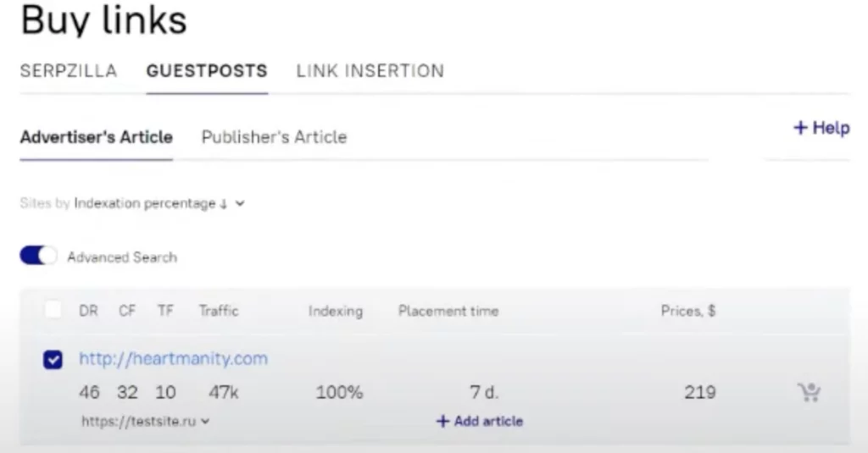Uncheck the heartmanity.com row checkbox
This screenshot has height=453, width=868.
[x=53, y=360]
